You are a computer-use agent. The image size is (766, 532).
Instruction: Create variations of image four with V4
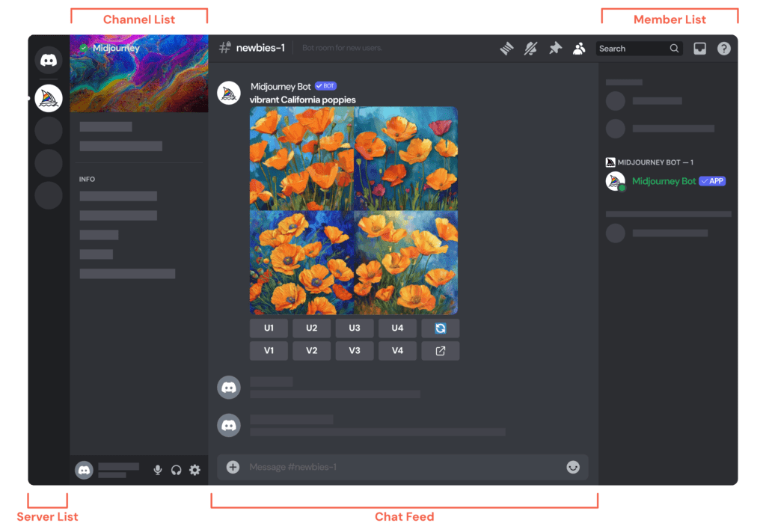tap(397, 350)
